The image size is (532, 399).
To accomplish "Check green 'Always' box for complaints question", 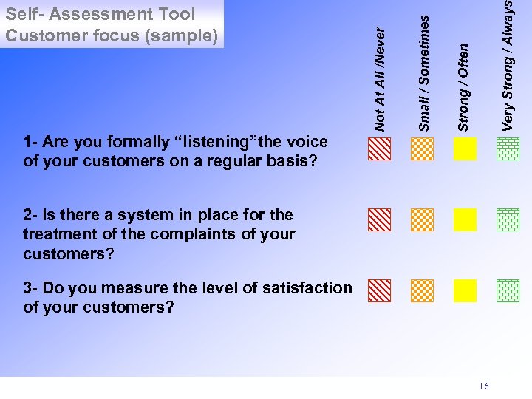I will click(508, 220).
